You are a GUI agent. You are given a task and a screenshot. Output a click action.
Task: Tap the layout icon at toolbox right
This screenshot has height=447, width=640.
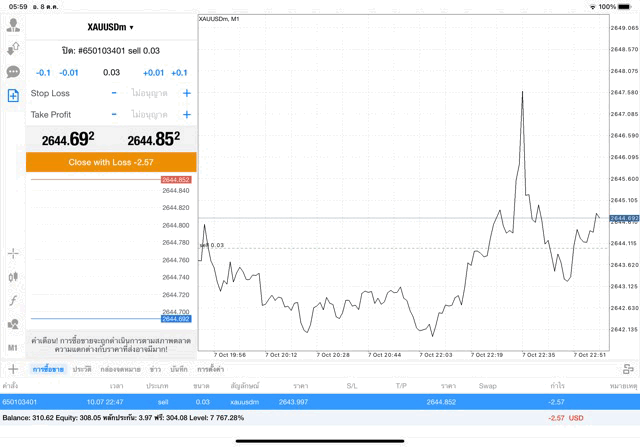pyautogui.click(x=628, y=370)
